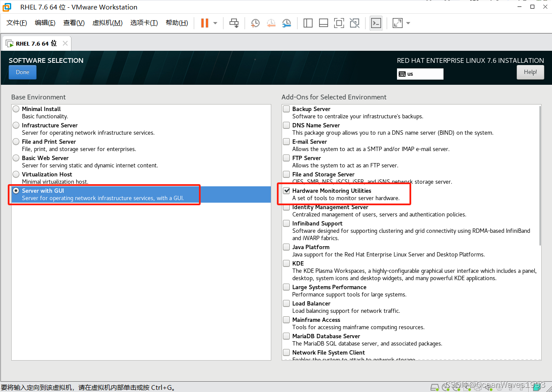Click the Help! button

[530, 72]
